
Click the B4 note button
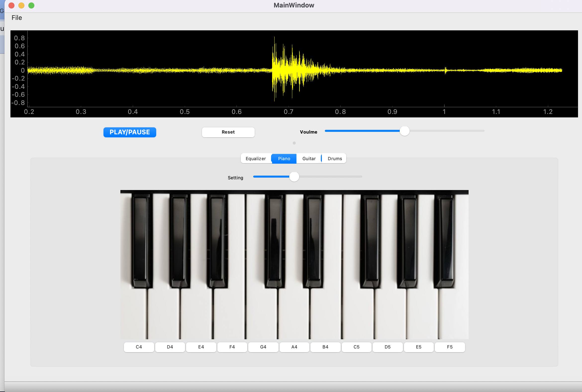(325, 347)
